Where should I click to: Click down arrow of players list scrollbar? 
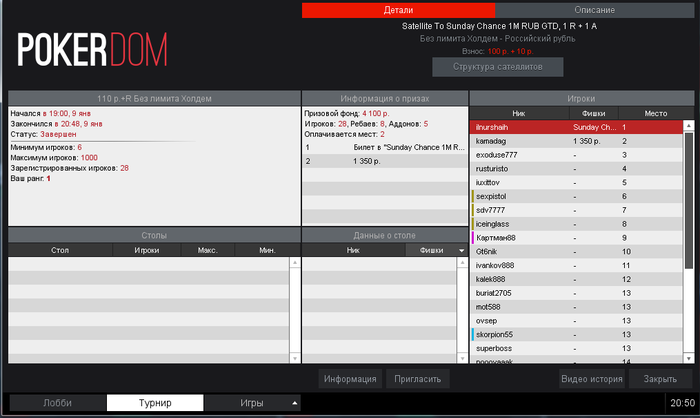[x=688, y=358]
